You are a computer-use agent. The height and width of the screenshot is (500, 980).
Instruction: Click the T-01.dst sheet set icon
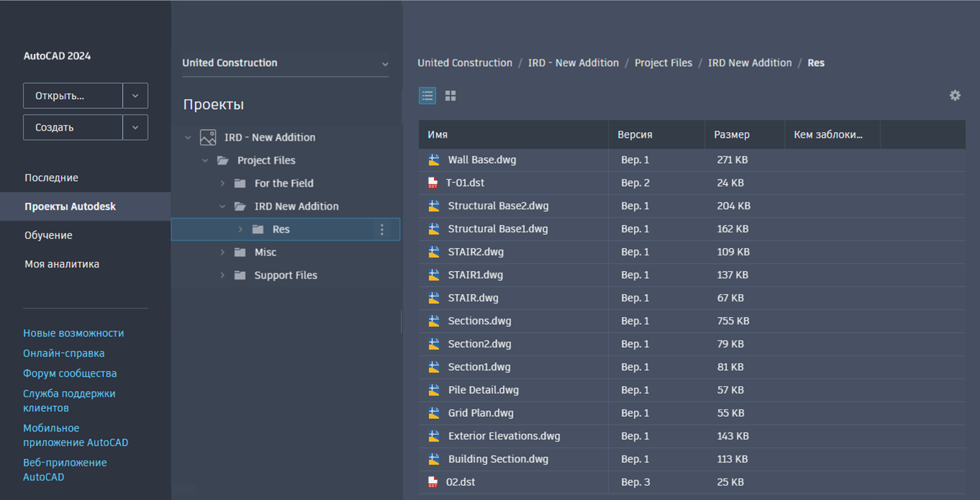tap(433, 183)
